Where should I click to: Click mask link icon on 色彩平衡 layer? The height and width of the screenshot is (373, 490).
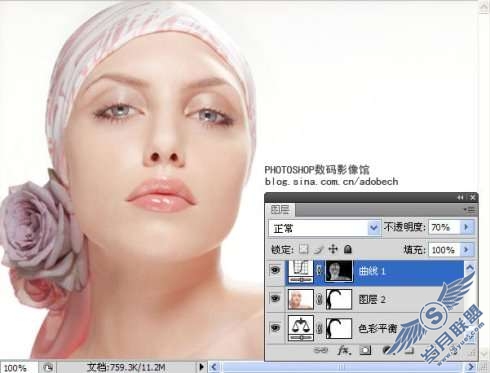click(319, 328)
